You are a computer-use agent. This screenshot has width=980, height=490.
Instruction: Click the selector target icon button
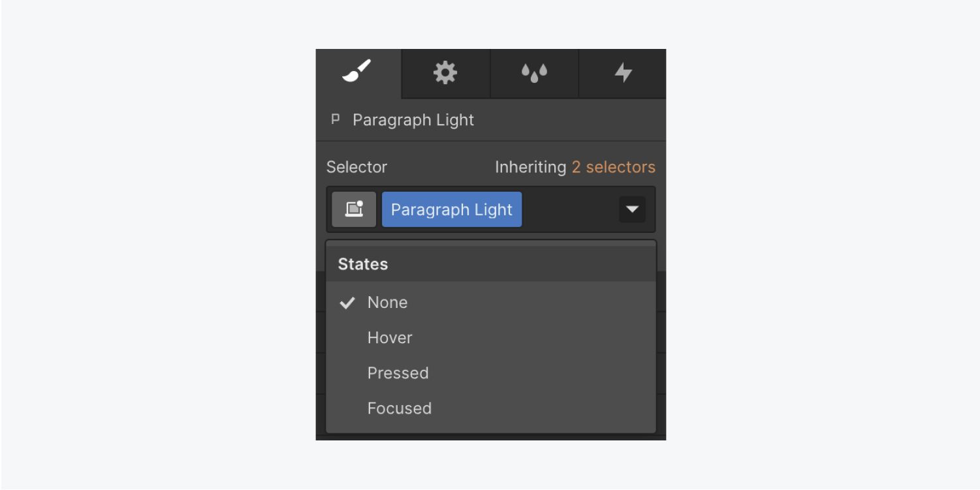tap(354, 209)
